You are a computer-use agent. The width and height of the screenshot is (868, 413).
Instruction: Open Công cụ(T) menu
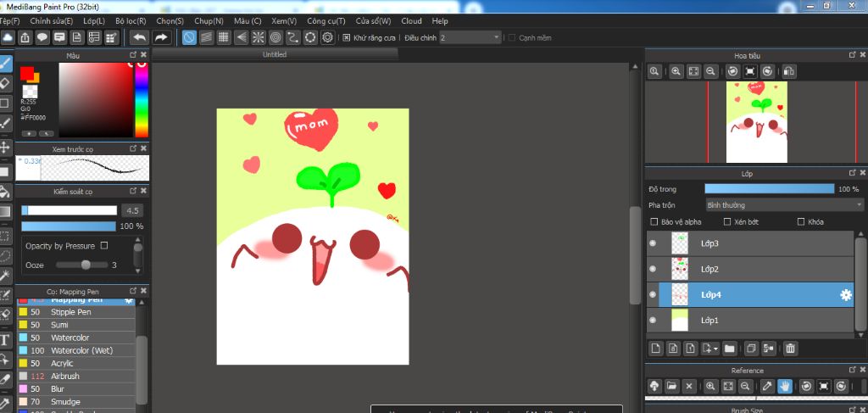(326, 21)
